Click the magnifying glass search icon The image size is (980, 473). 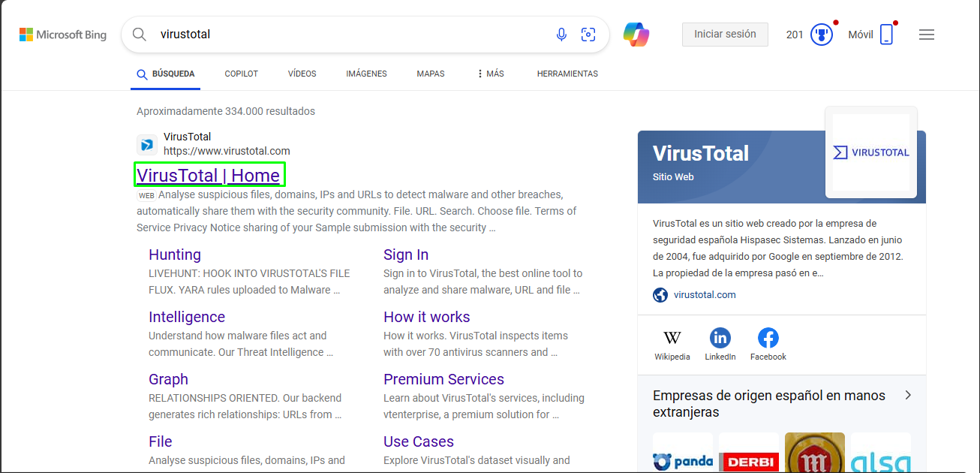[x=140, y=34]
